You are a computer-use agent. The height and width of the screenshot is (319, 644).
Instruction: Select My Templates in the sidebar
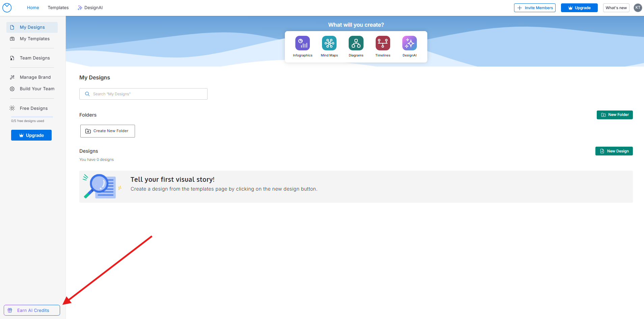[34, 39]
